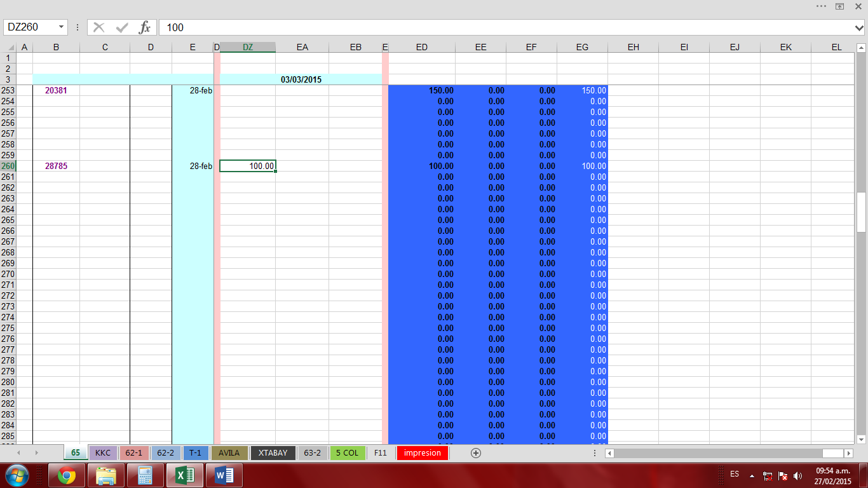The image size is (868, 488).
Task: Open the Name Box dropdown arrow
Action: tap(61, 27)
